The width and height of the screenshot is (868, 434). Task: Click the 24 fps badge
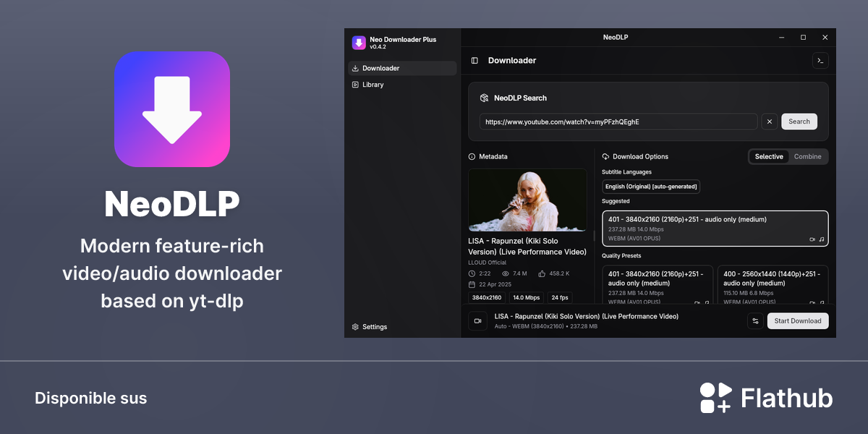(559, 297)
